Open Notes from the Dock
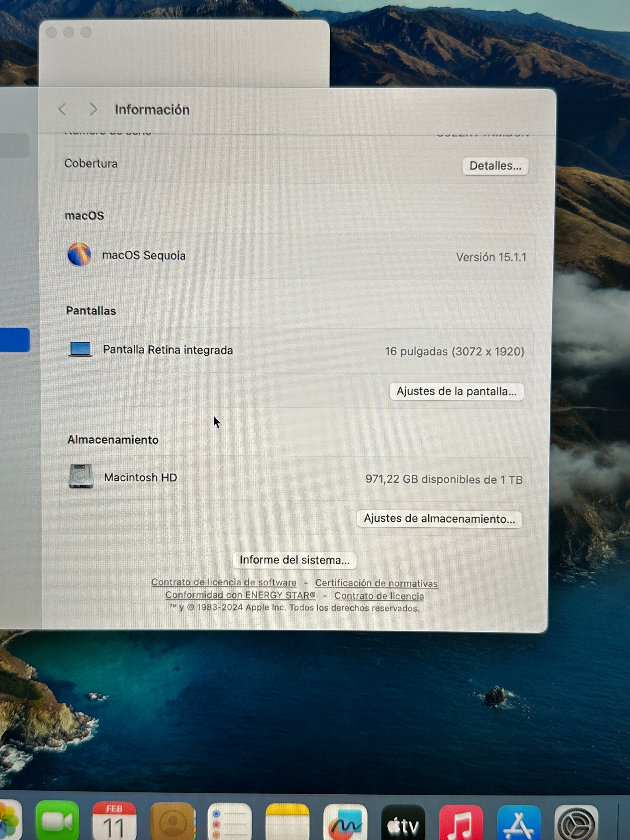Viewport: 630px width, 840px height. [x=287, y=822]
